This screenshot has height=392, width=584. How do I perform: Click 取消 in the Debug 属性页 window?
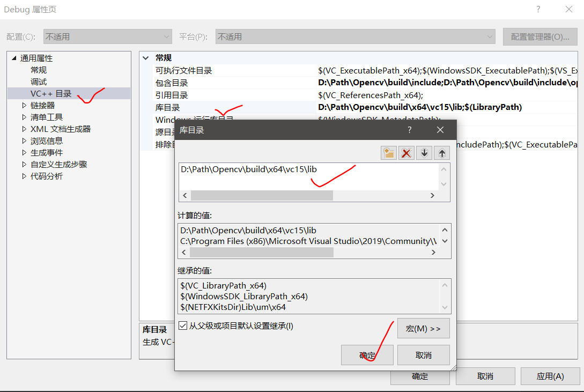[485, 376]
